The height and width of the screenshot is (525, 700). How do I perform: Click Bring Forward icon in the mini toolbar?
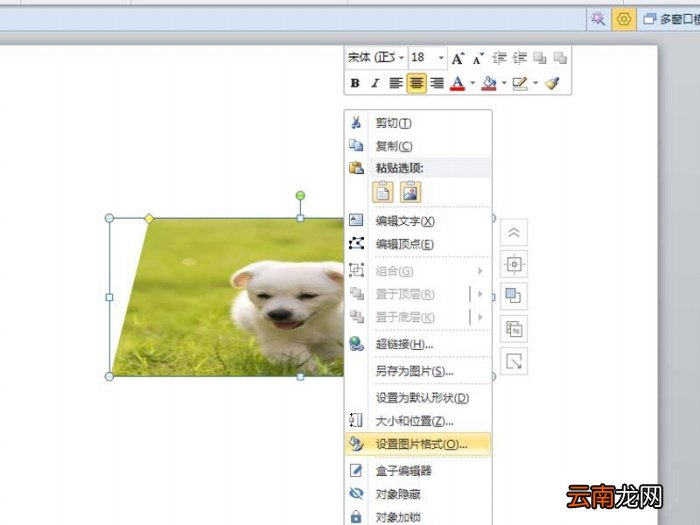[540, 58]
